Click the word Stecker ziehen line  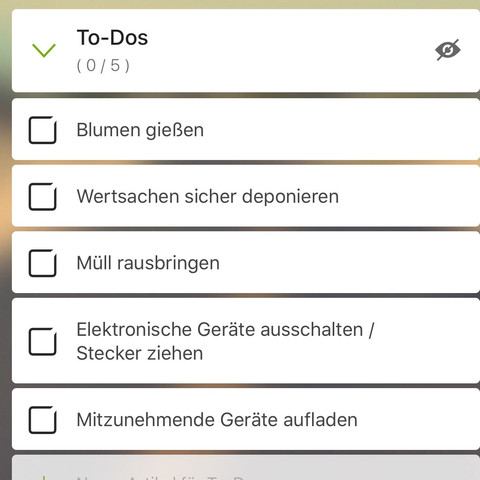click(140, 353)
